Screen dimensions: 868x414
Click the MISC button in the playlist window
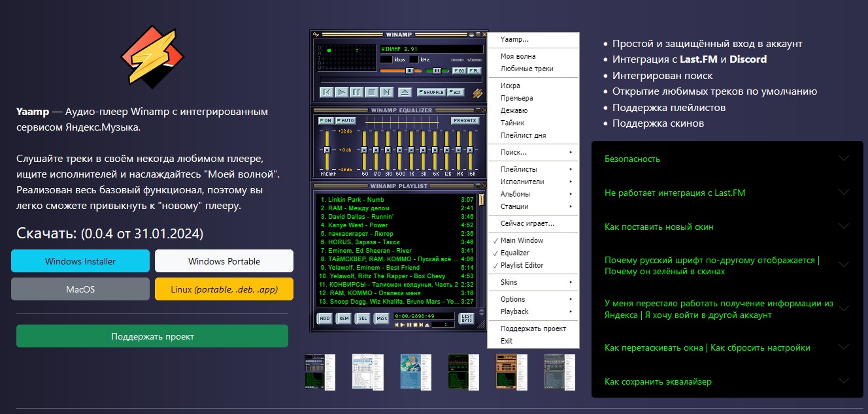point(381,318)
